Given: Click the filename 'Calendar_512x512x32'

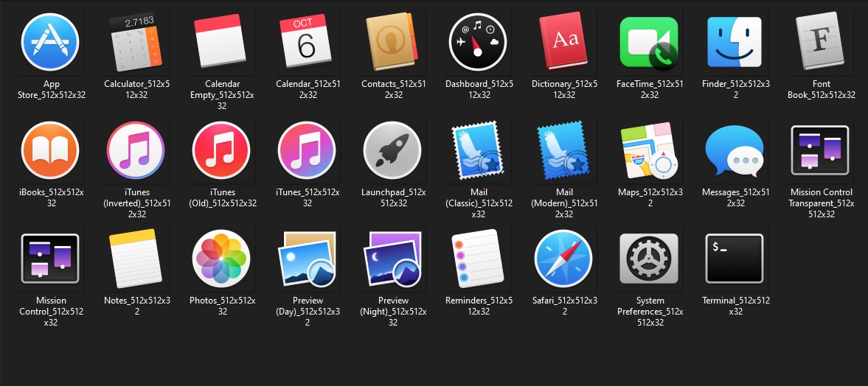Looking at the screenshot, I should click(x=308, y=90).
